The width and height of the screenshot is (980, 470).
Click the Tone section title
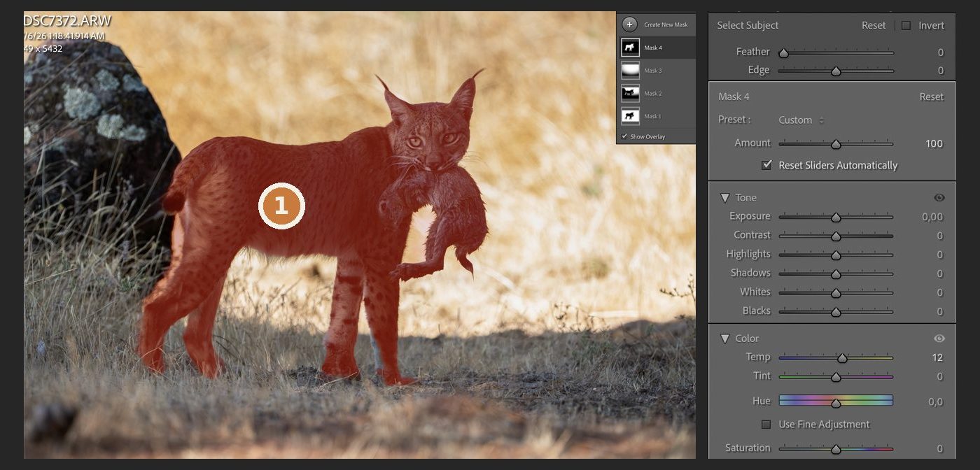click(x=745, y=198)
